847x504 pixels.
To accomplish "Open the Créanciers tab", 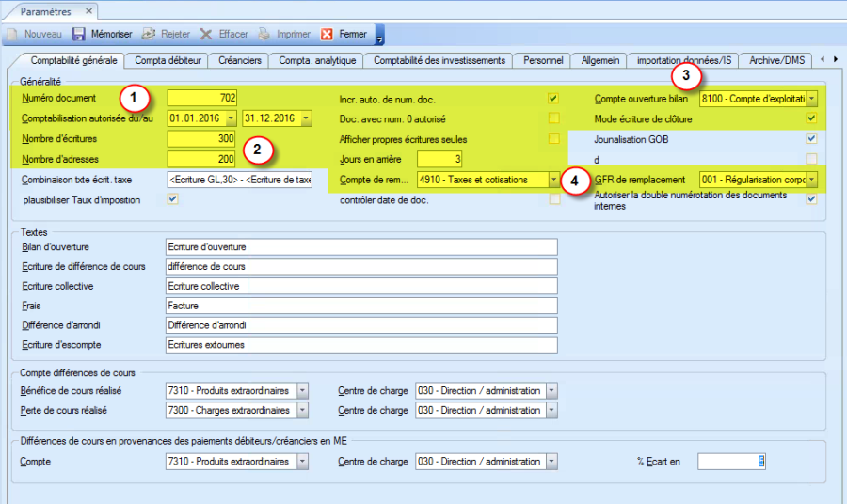I will click(240, 60).
